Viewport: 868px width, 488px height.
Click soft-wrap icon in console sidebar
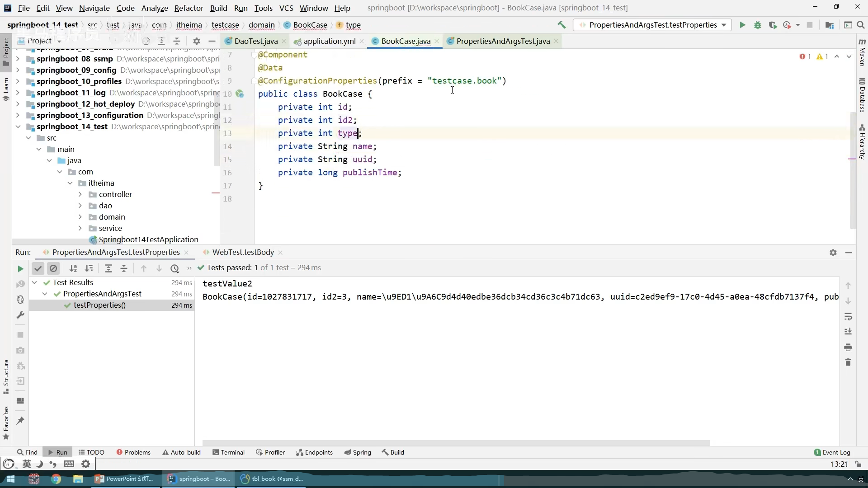tap(848, 316)
